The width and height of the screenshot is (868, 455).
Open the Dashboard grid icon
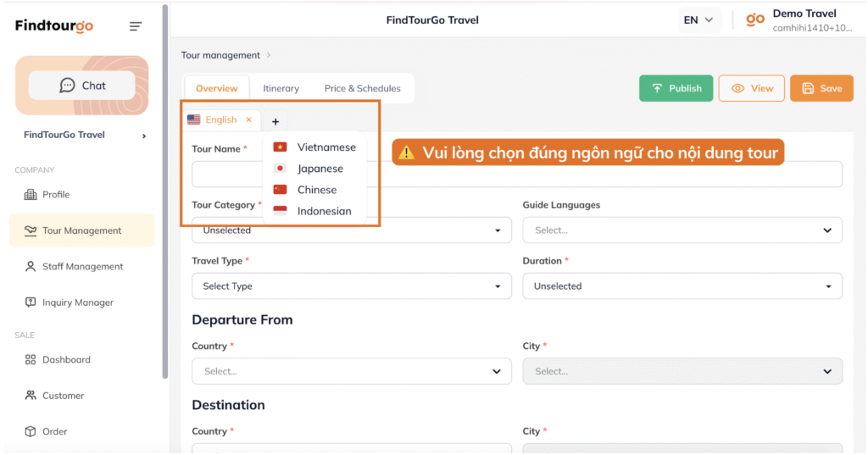click(31, 360)
